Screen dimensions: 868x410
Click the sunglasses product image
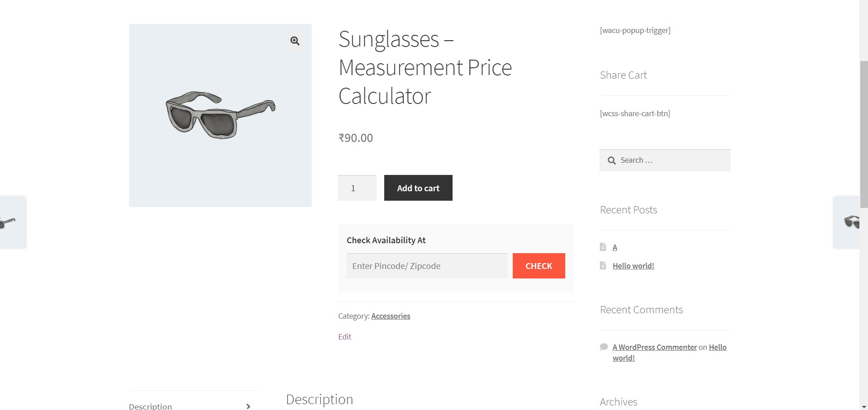[x=220, y=115]
